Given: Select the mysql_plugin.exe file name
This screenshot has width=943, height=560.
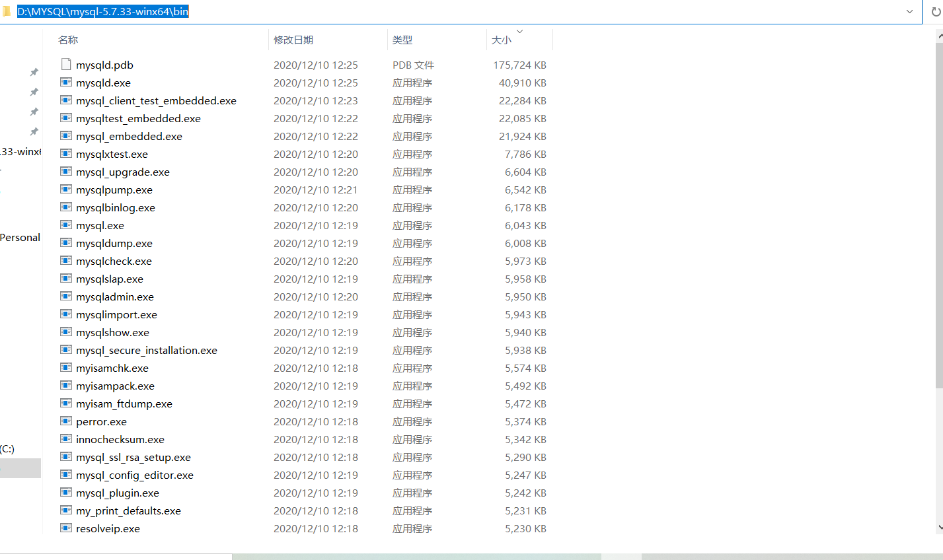Looking at the screenshot, I should (118, 493).
